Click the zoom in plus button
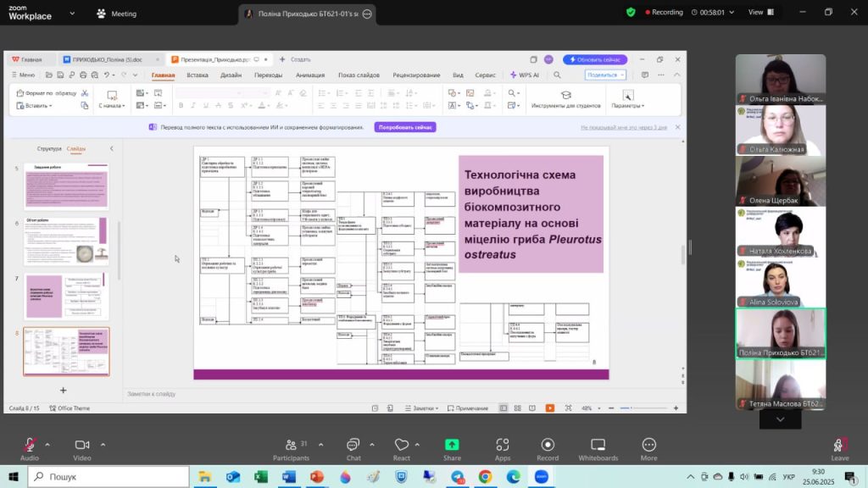The height and width of the screenshot is (488, 868). click(x=676, y=408)
